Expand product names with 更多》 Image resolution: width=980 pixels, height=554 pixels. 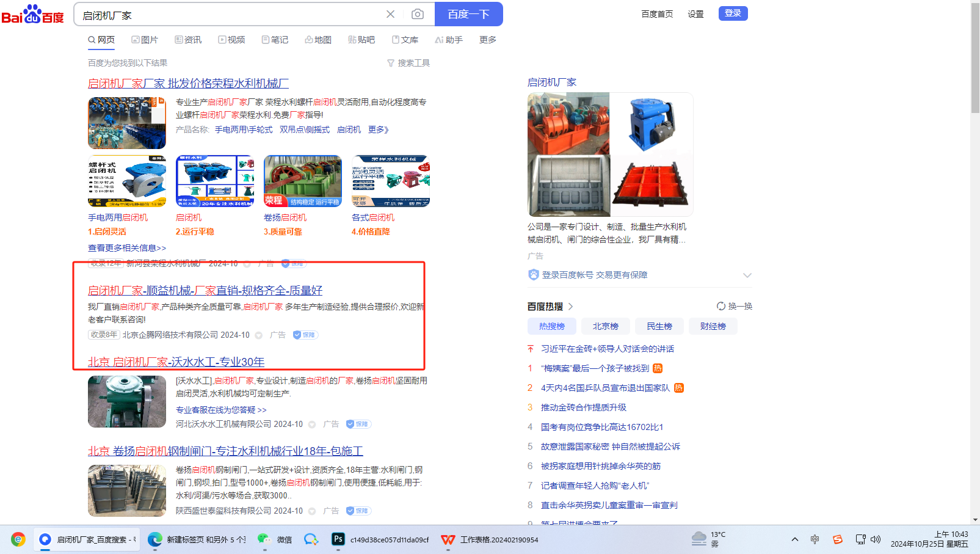pos(379,129)
